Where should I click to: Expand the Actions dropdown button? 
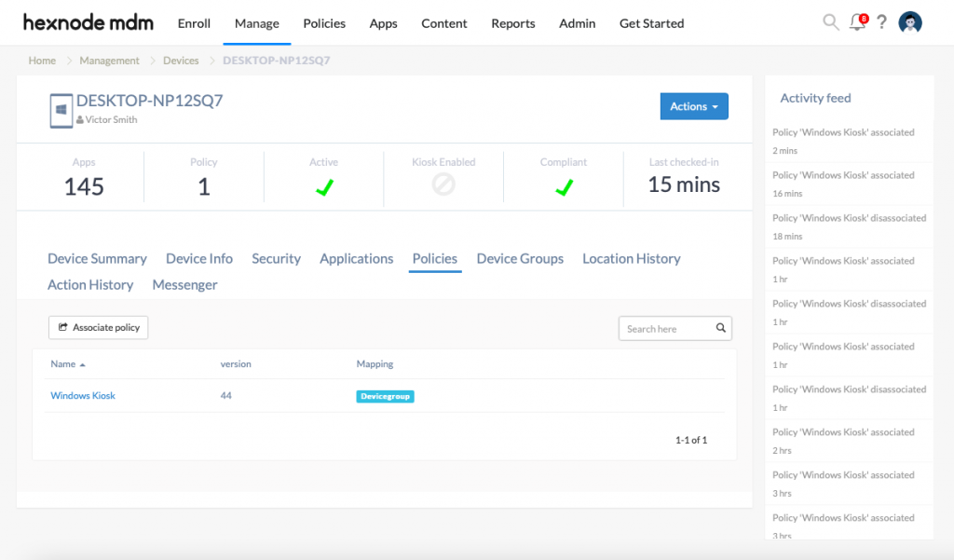pos(693,106)
